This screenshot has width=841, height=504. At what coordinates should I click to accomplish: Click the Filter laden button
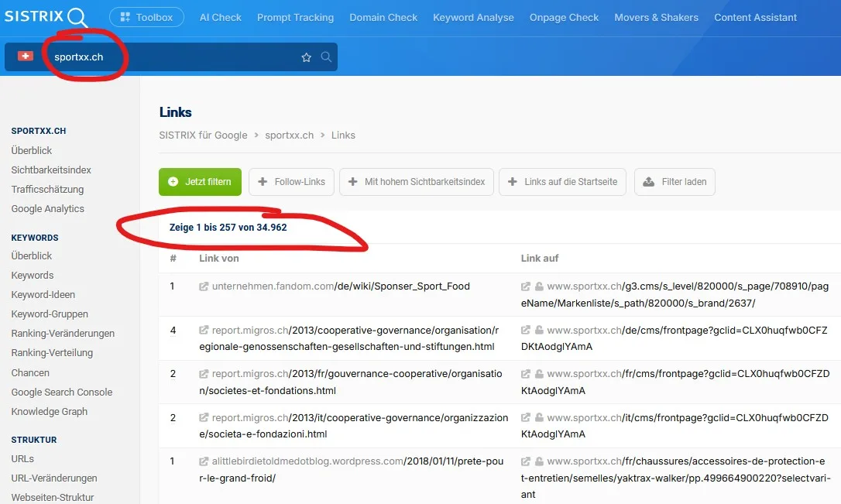point(675,182)
